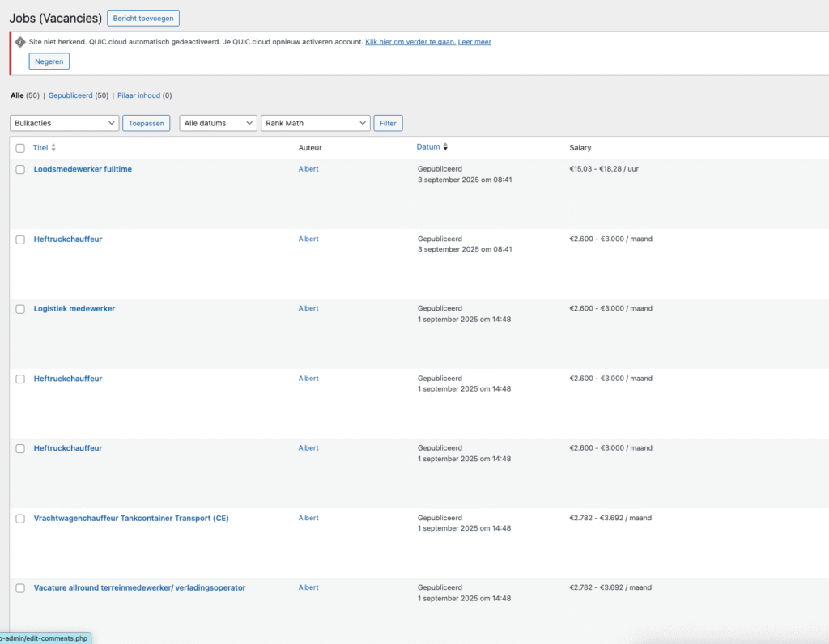Screen dimensions: 829x644
Task: Click the Datum sort arrows icon
Action: (x=445, y=147)
